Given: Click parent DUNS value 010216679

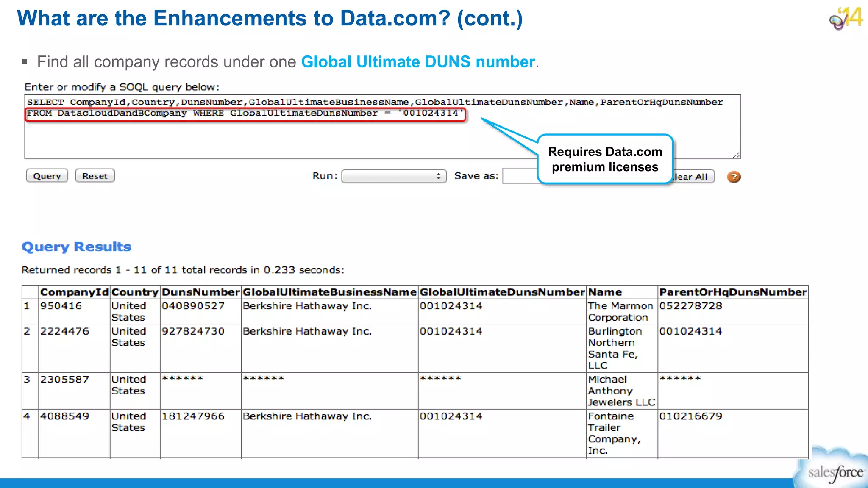Looking at the screenshot, I should pos(690,416).
